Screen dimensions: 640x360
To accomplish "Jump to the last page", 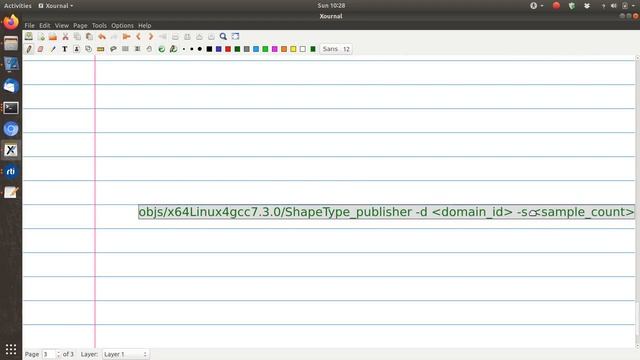I will [x=163, y=36].
